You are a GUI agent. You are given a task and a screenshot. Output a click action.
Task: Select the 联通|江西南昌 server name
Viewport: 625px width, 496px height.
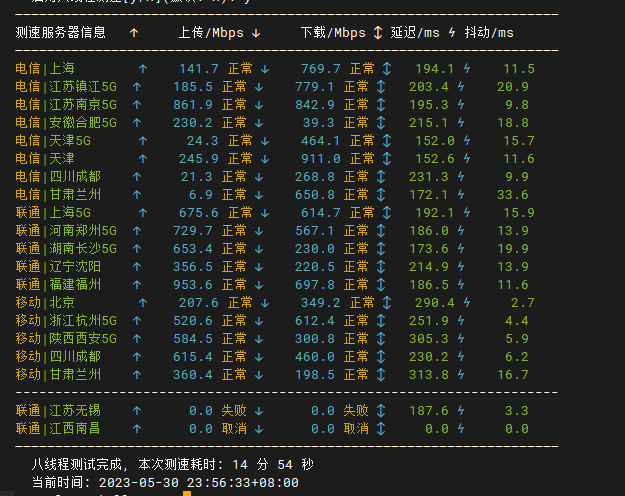[58, 428]
